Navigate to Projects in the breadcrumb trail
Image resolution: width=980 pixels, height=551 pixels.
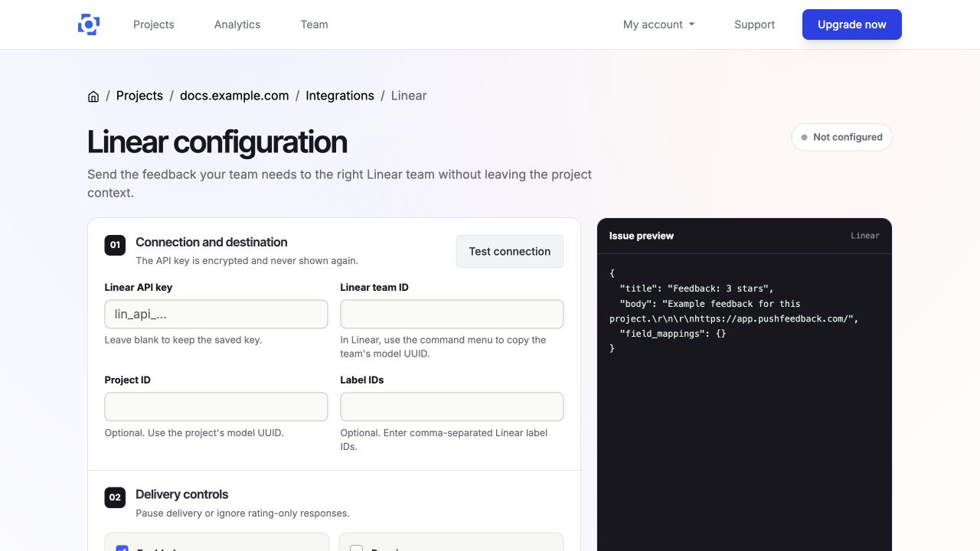[x=139, y=96]
